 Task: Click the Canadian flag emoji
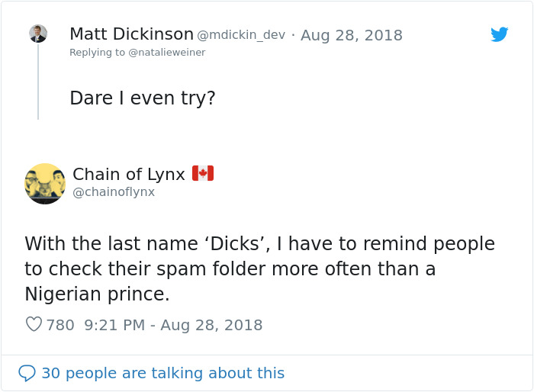(x=203, y=174)
